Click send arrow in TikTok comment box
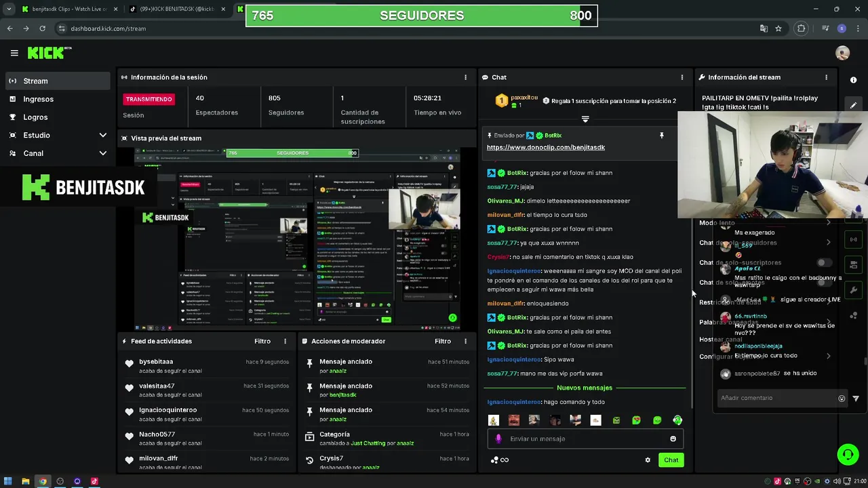 [856, 399]
